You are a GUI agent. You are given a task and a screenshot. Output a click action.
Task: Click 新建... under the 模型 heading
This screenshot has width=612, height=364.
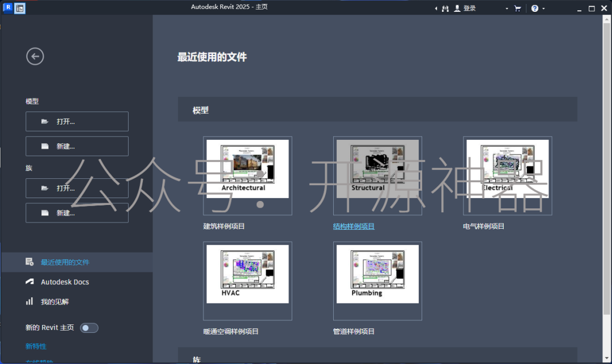click(77, 146)
